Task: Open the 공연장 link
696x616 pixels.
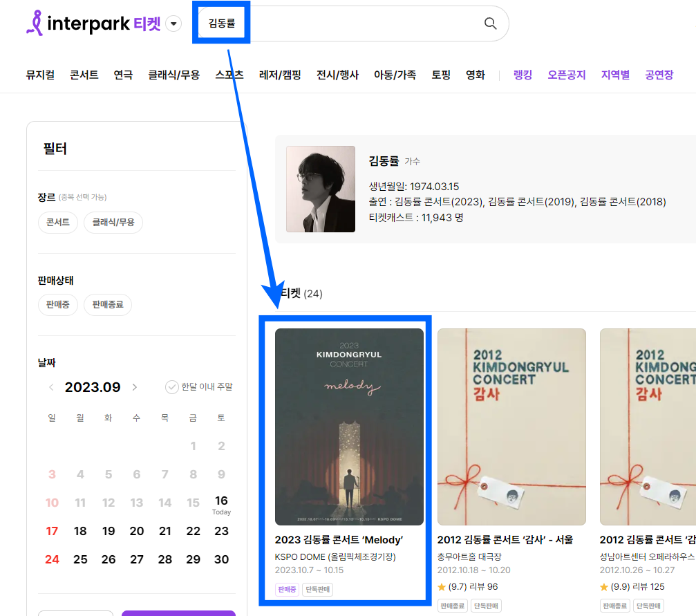Action: tap(659, 75)
